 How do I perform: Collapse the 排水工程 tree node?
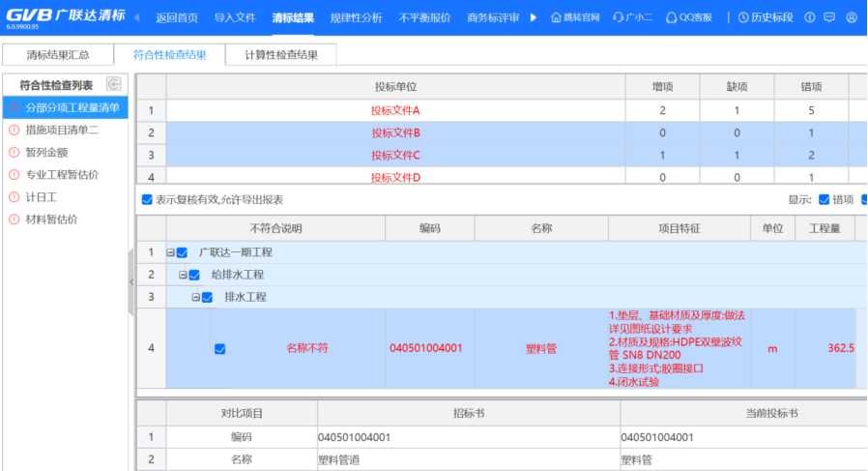tap(194, 297)
